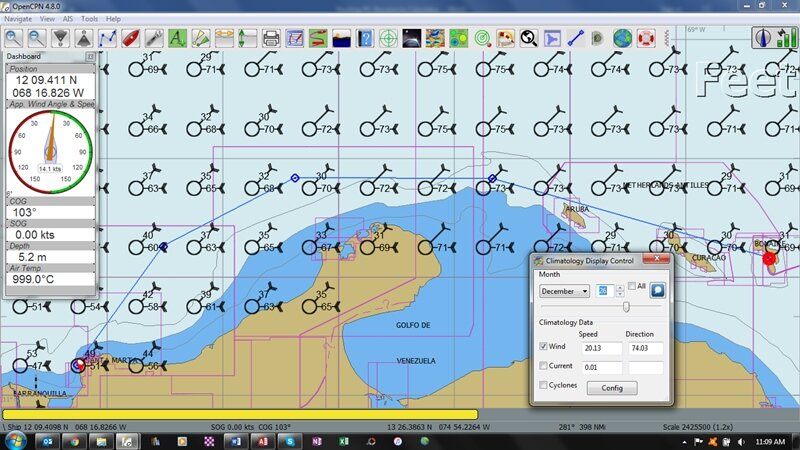Click the yellow progress bar at bottom
Screen dimensions: 800x450
[x=240, y=414]
